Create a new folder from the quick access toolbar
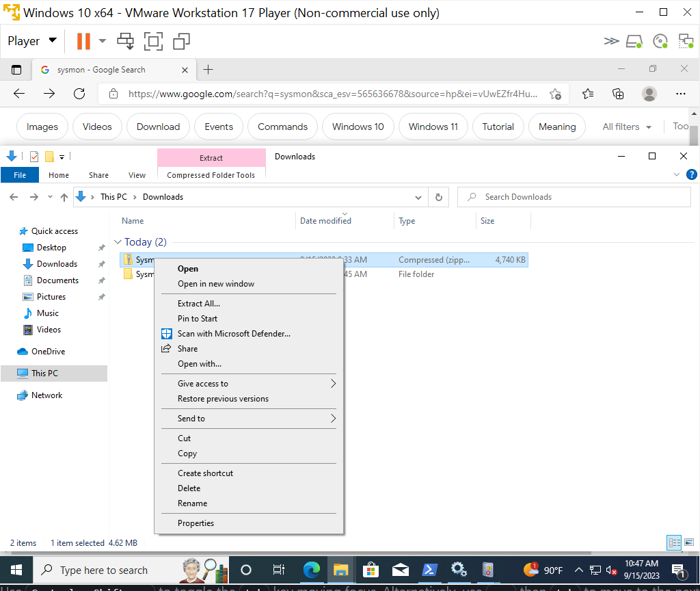 click(x=51, y=156)
